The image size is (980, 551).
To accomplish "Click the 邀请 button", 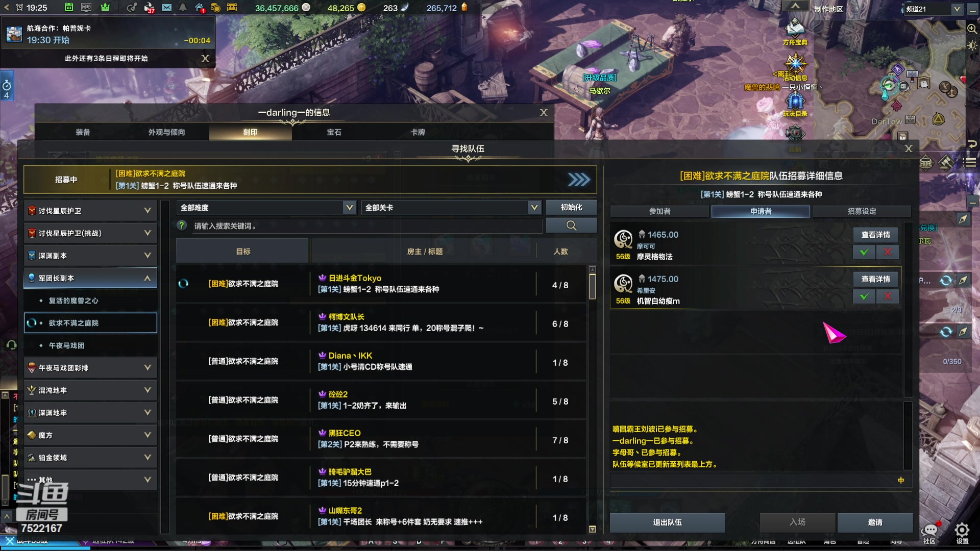I will pos(875,522).
